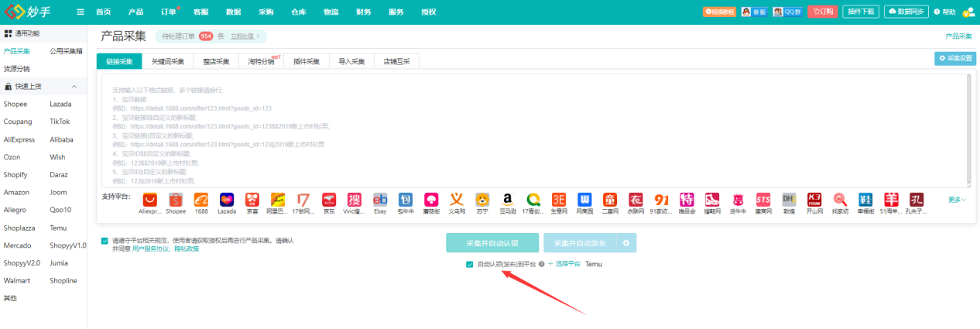Click the 数据同步 button
This screenshot has height=329, width=980.
906,12
